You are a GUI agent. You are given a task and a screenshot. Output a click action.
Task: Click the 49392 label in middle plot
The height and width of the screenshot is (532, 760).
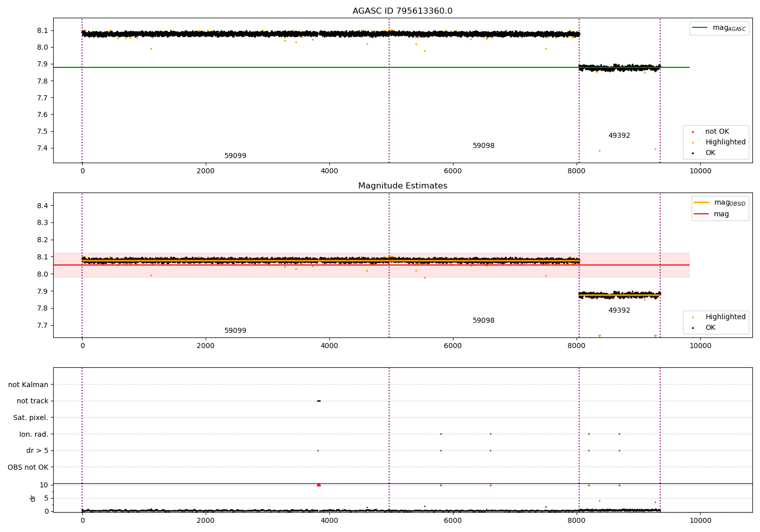pyautogui.click(x=619, y=311)
